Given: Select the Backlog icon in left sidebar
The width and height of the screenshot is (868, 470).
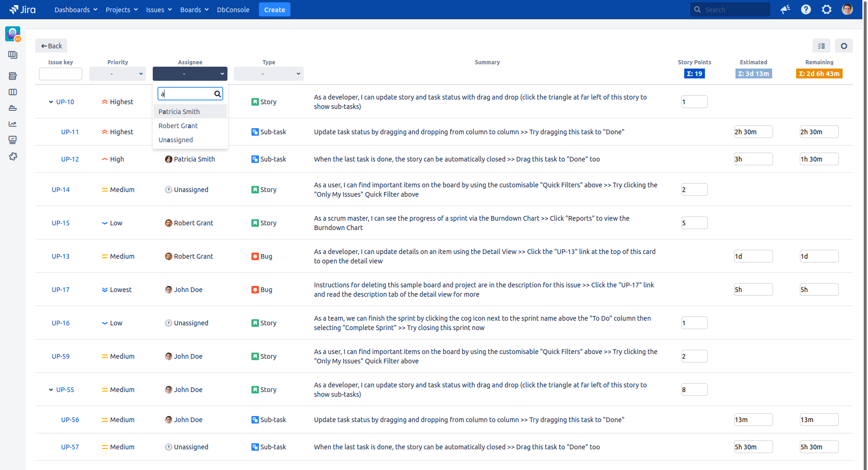Looking at the screenshot, I should (12, 76).
